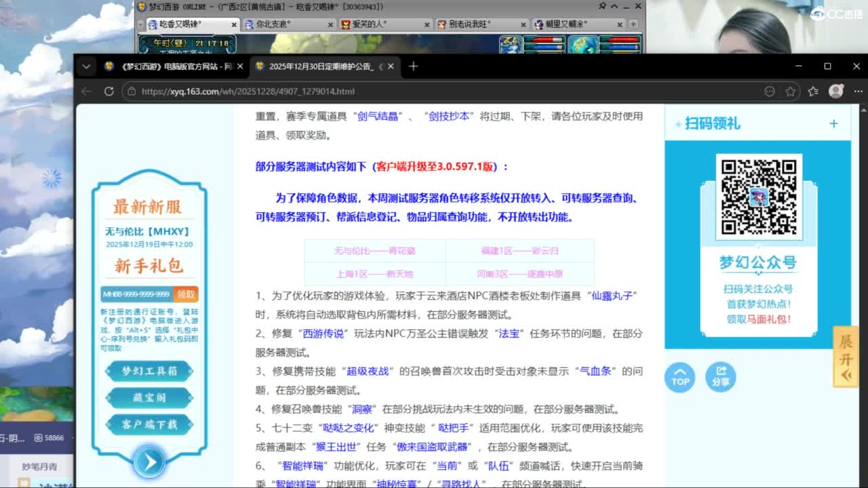Click the 客户端下载 button
Screen dimensions: 868x488
149,424
